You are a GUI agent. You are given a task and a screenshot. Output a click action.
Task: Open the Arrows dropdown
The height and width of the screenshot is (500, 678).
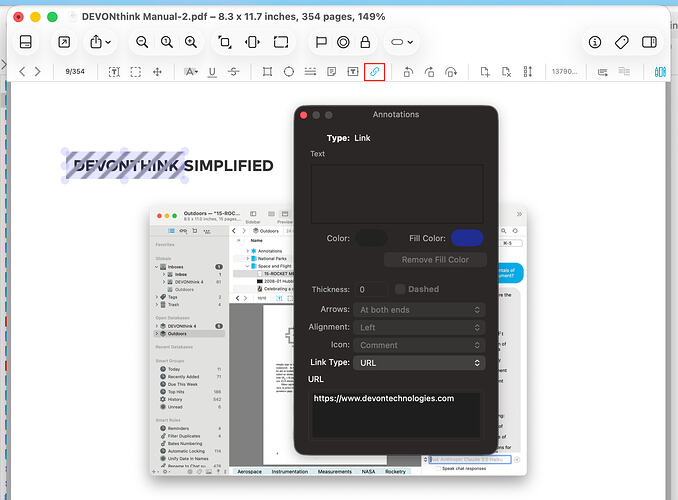click(x=419, y=310)
